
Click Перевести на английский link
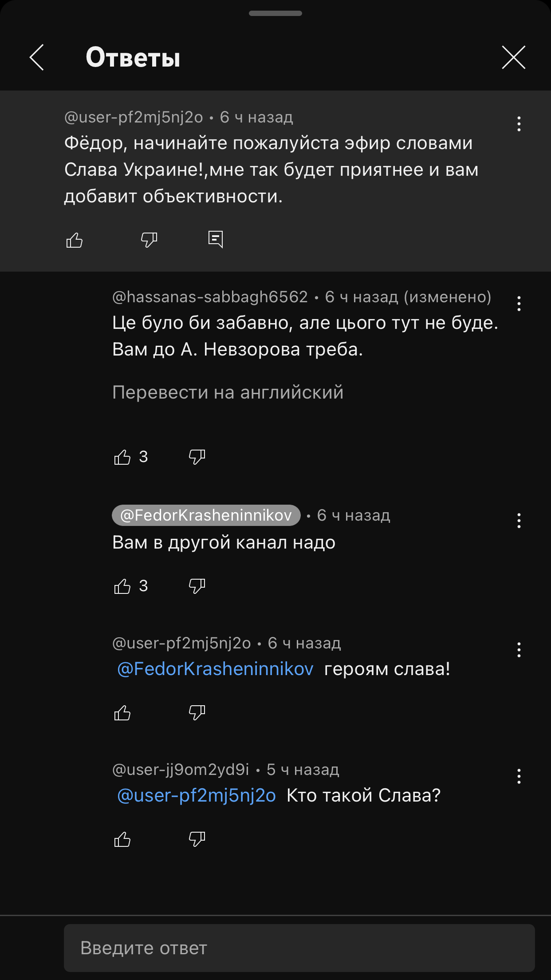(x=228, y=392)
